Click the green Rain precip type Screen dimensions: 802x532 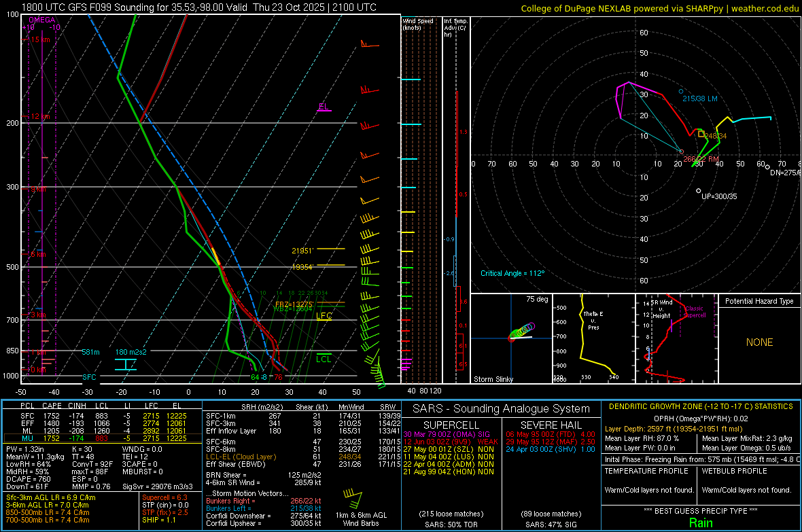(701, 522)
